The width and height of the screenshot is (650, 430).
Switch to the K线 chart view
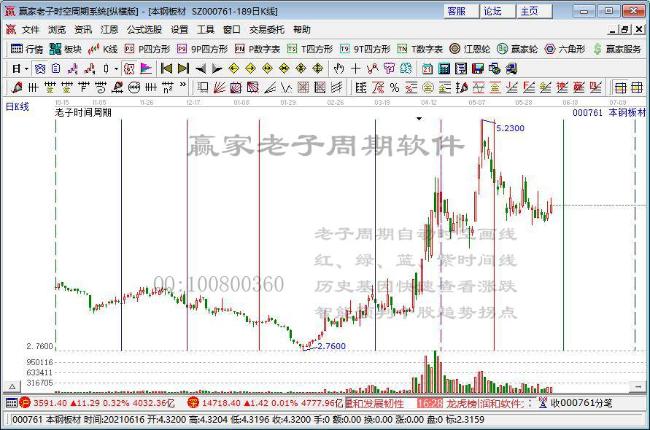103,49
